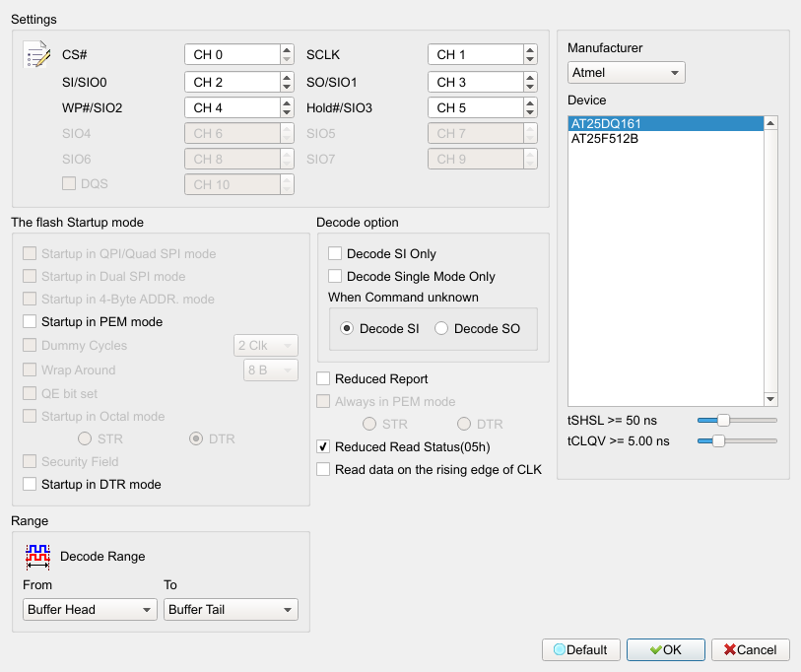Uncheck Reduced Read Status(05h)
The image size is (801, 672).
323,446
